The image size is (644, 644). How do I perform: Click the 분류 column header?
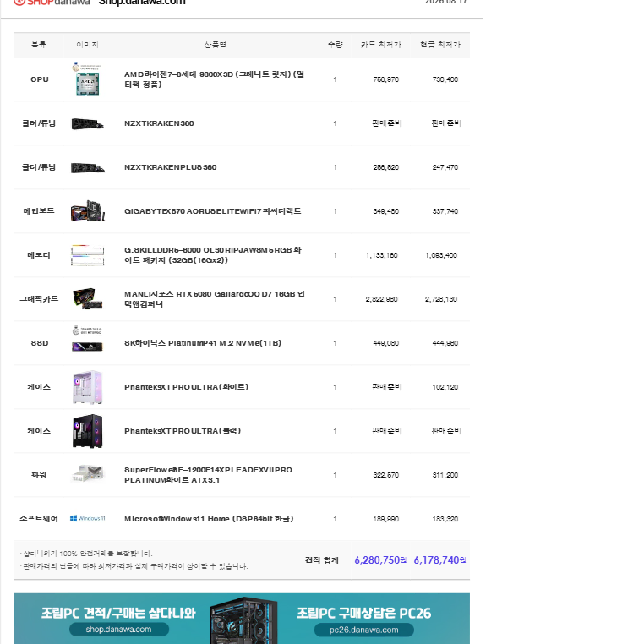click(39, 45)
